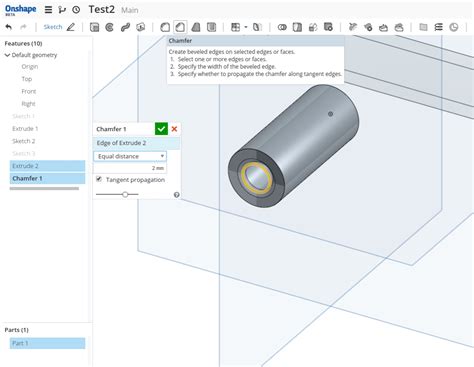Select the Front plane
Screen dimensions: 474x367
point(29,91)
